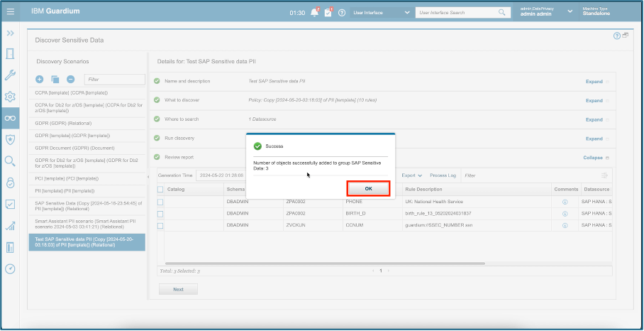Open panel help icon for Discover Sensitive Data
This screenshot has height=331, width=644.
[x=617, y=36]
